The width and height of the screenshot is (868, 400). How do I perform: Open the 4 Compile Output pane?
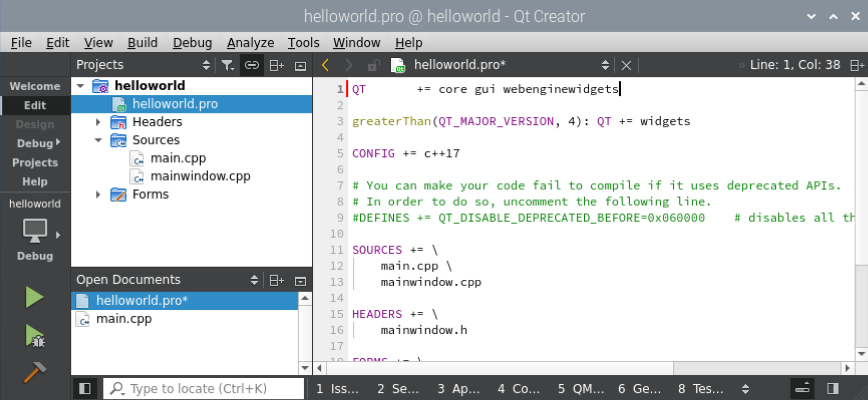click(519, 389)
